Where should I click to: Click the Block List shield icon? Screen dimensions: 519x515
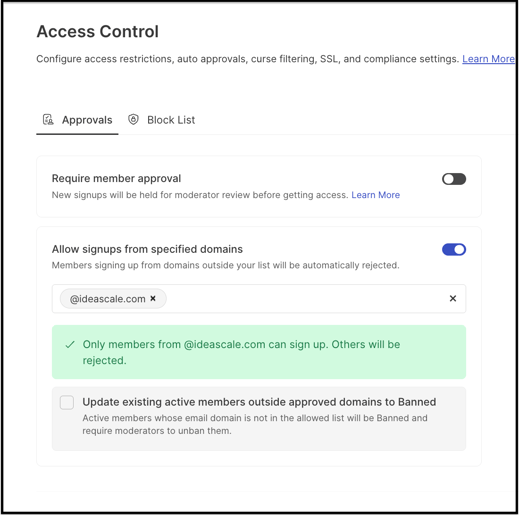pos(133,119)
